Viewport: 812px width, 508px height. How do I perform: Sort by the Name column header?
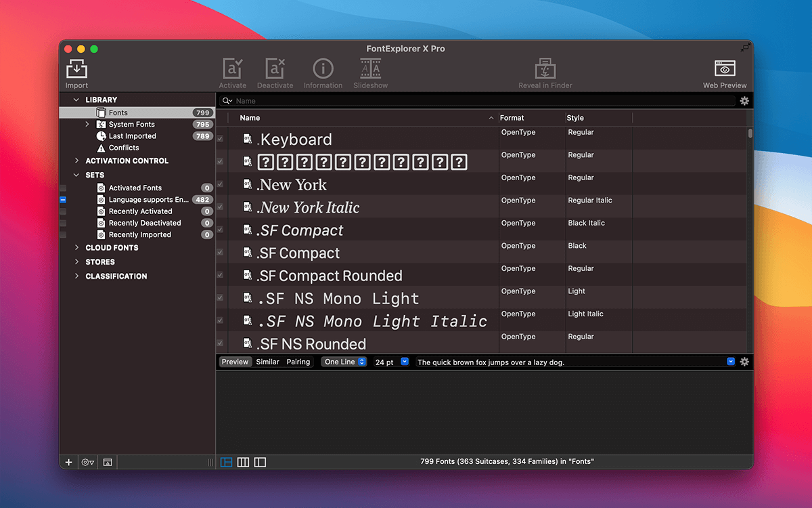(x=363, y=118)
